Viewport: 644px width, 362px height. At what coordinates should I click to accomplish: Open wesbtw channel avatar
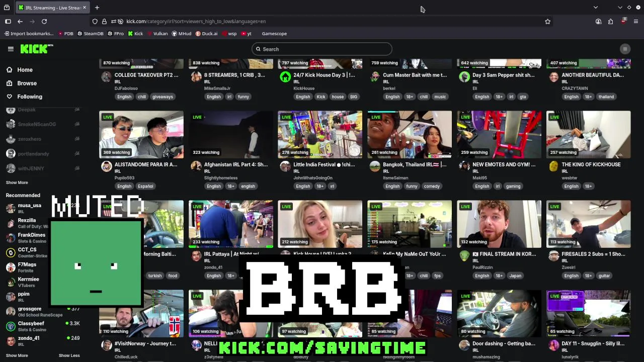[553, 166]
